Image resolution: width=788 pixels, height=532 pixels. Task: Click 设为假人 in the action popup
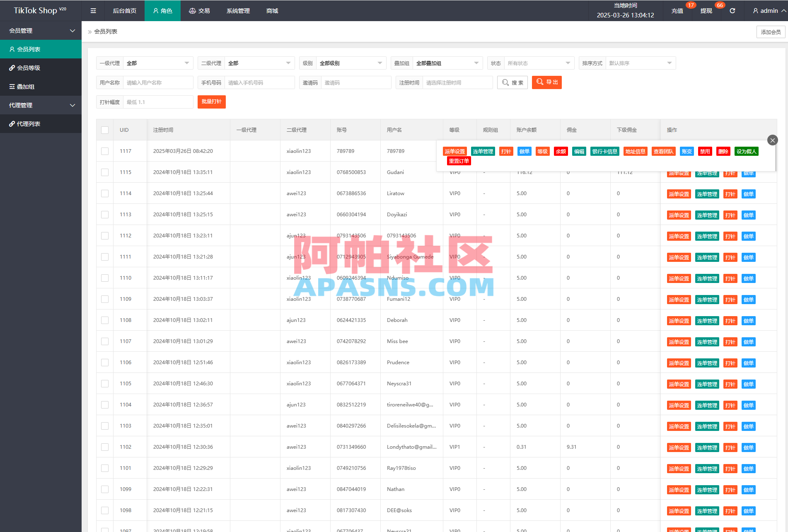point(747,151)
